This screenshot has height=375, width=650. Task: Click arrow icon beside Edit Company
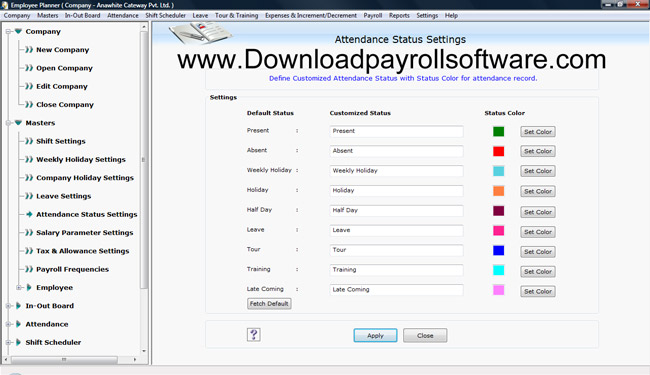click(x=29, y=86)
